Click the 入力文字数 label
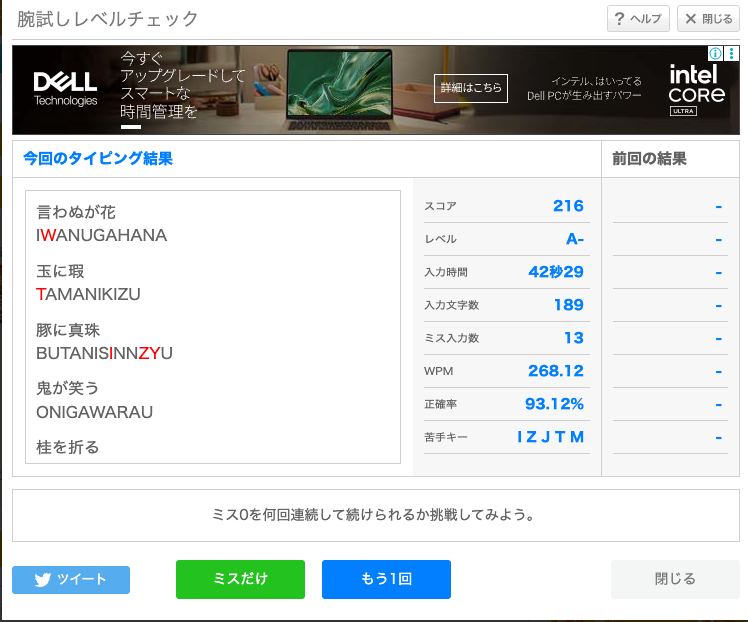 (451, 305)
